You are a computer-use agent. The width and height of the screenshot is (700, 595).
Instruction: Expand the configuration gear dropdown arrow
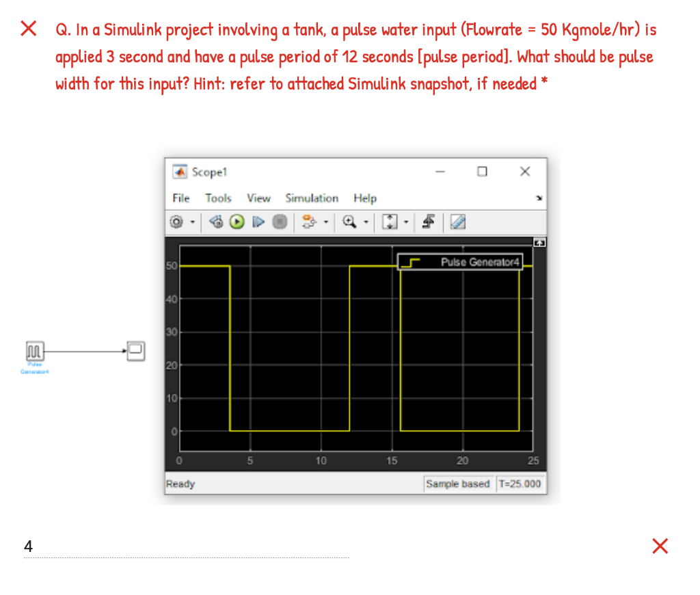click(193, 222)
